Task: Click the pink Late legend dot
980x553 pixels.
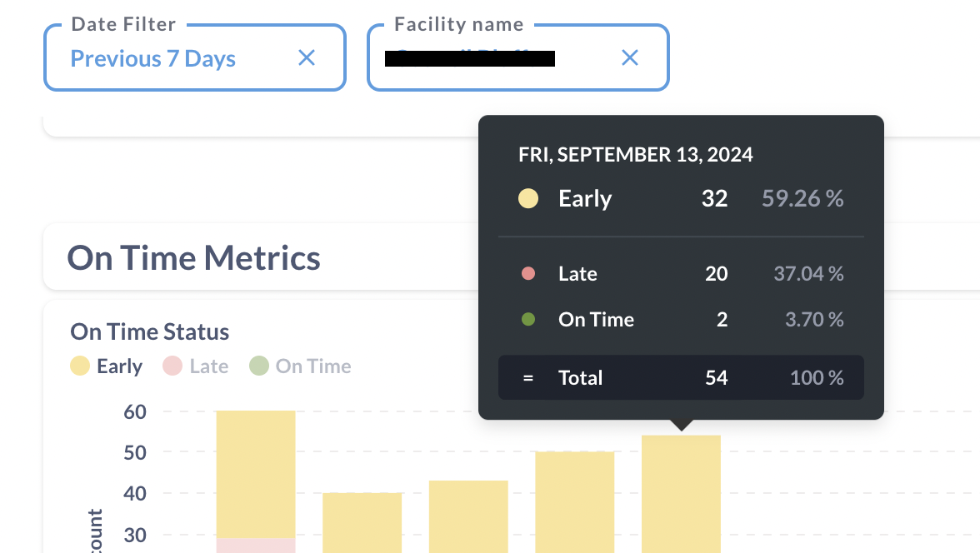Action: (x=172, y=366)
